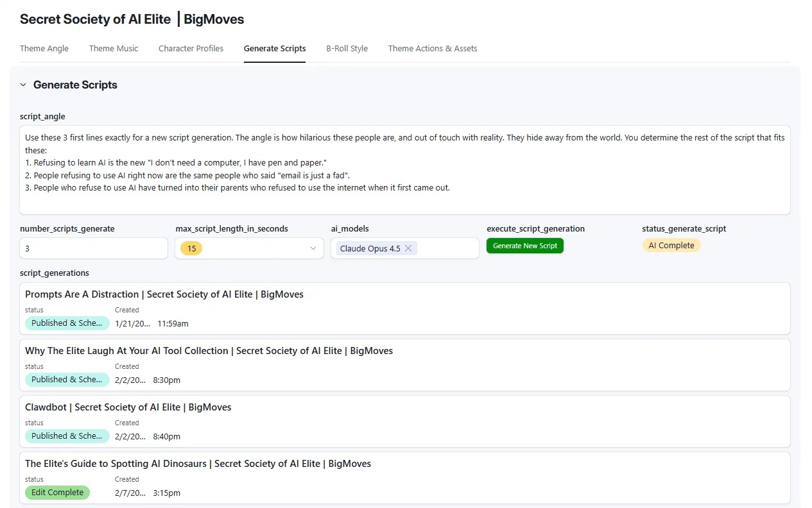Click the status_generate_script label
Image resolution: width=812 pixels, height=508 pixels.
pyautogui.click(x=684, y=228)
